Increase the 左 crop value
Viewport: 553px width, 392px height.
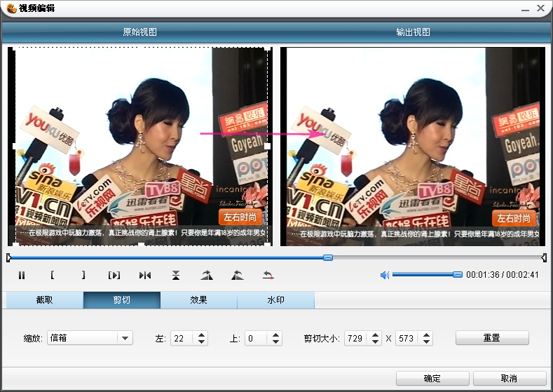pos(201,334)
